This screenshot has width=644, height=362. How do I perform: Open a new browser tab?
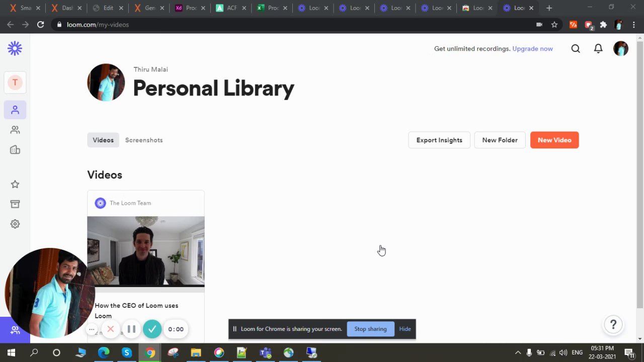pos(549,8)
